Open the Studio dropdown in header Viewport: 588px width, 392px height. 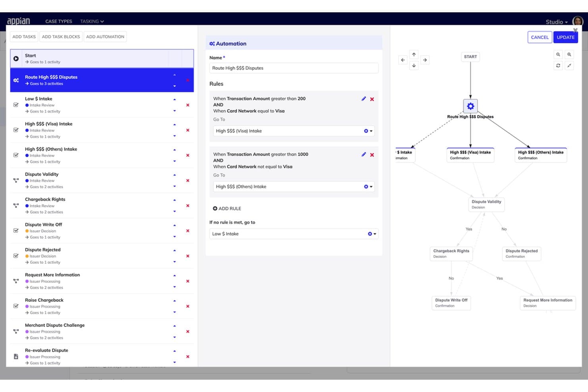(557, 22)
